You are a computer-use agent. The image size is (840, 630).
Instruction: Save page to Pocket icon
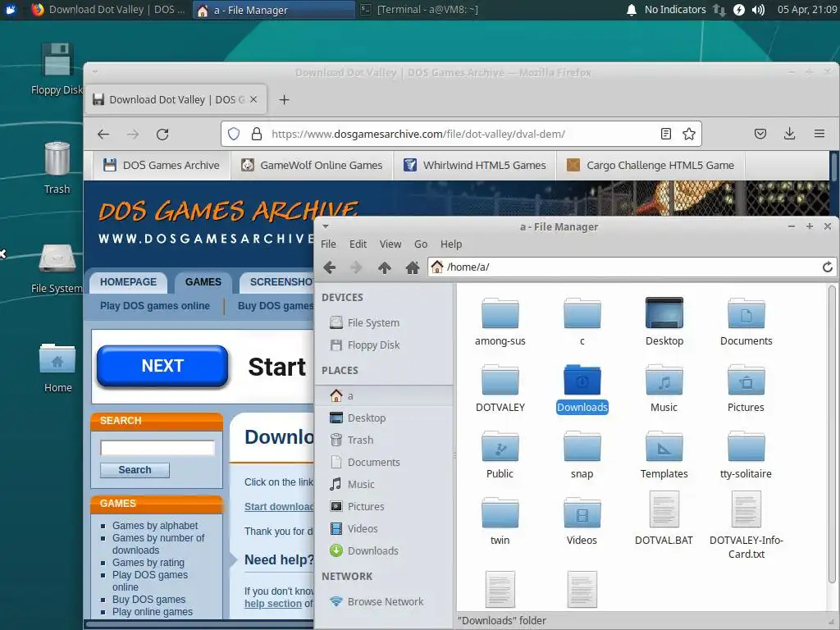[760, 134]
